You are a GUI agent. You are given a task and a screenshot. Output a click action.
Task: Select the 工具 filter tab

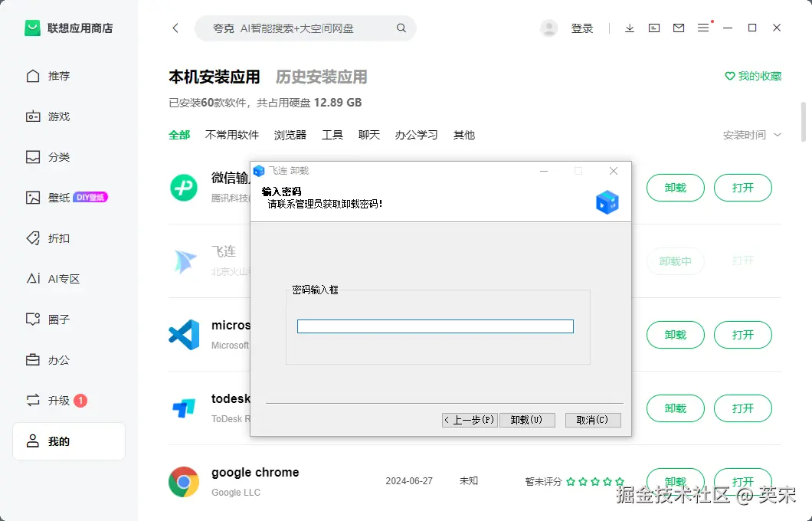[x=332, y=135]
